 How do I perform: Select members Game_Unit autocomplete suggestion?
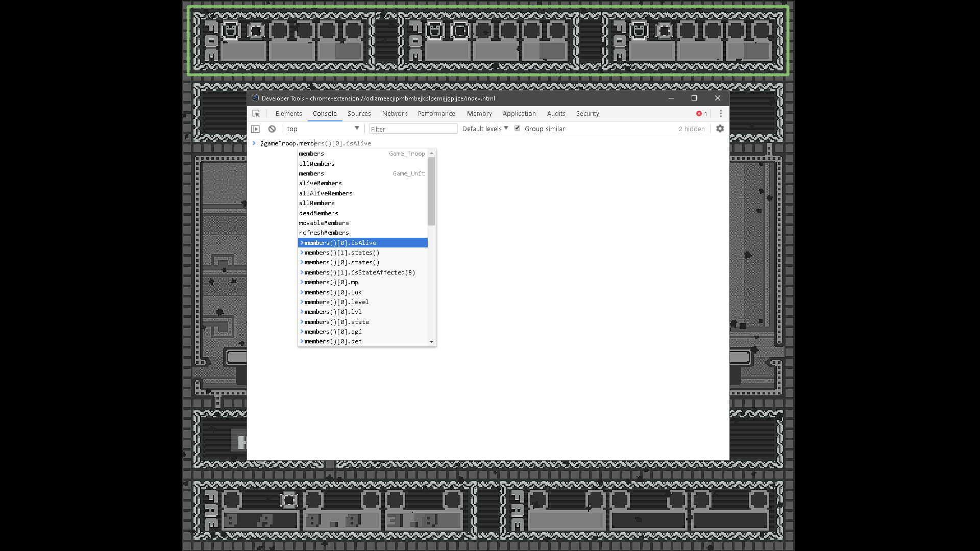tap(362, 173)
